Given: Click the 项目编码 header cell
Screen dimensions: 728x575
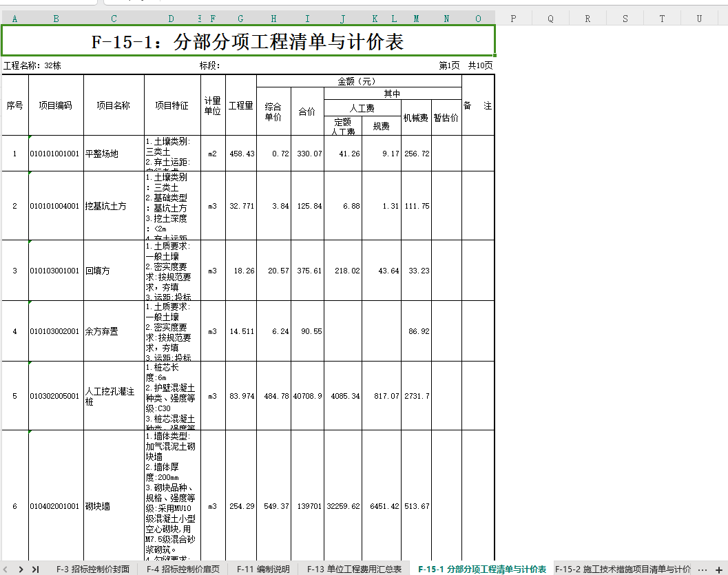Looking at the screenshot, I should point(56,105).
